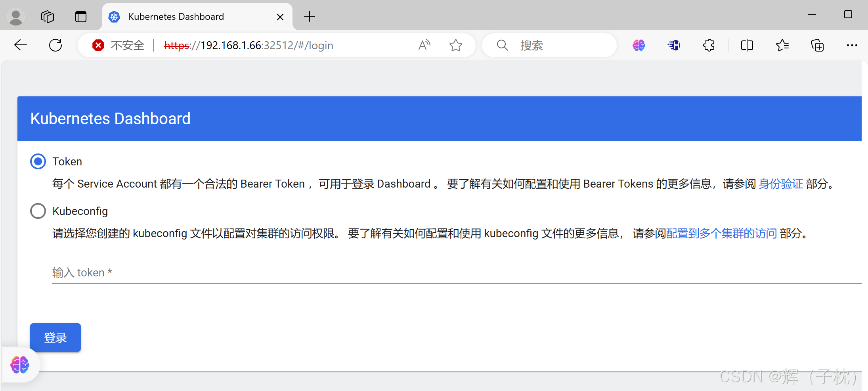The image size is (868, 391).
Task: Close the Kubernetes Dashboard tab
Action: tap(280, 17)
